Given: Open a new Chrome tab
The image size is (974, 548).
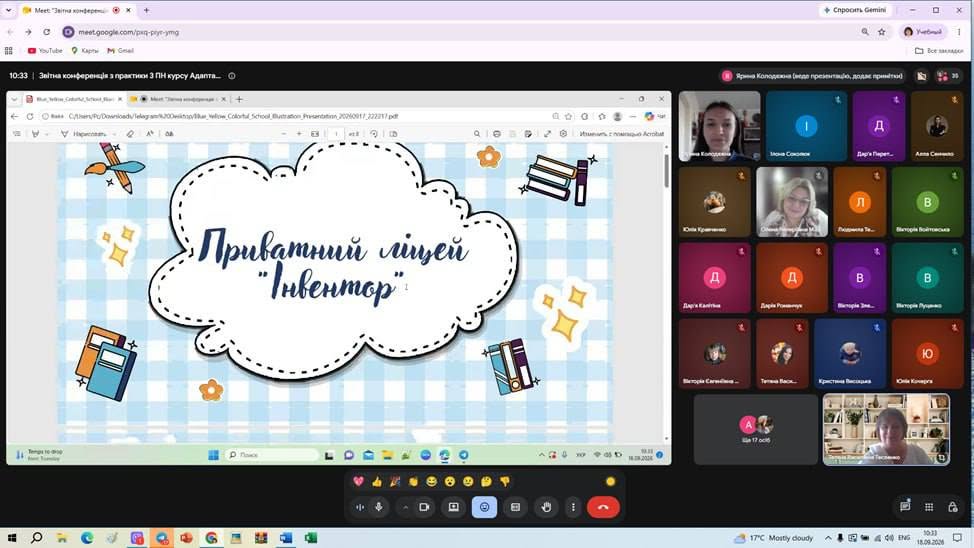Looking at the screenshot, I should point(147,10).
